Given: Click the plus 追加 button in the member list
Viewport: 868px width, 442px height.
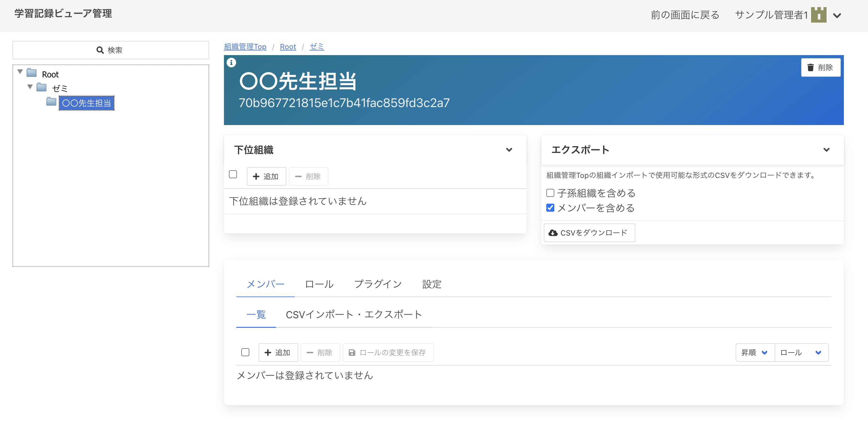Looking at the screenshot, I should [278, 352].
